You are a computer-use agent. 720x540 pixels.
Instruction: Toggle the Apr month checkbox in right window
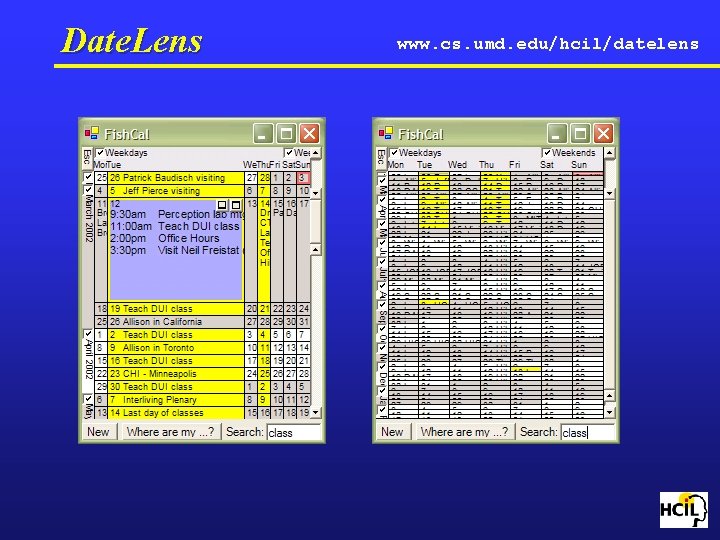tap(382, 200)
